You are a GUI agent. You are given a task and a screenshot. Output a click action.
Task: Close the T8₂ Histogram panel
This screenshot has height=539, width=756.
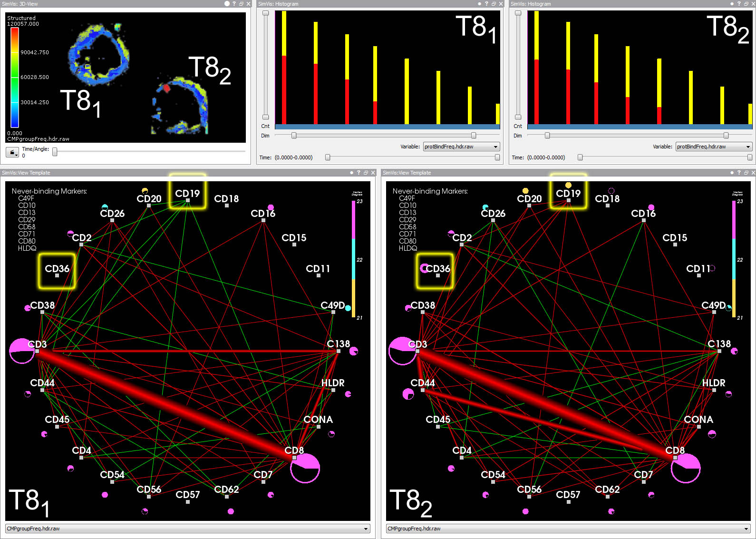click(753, 4)
